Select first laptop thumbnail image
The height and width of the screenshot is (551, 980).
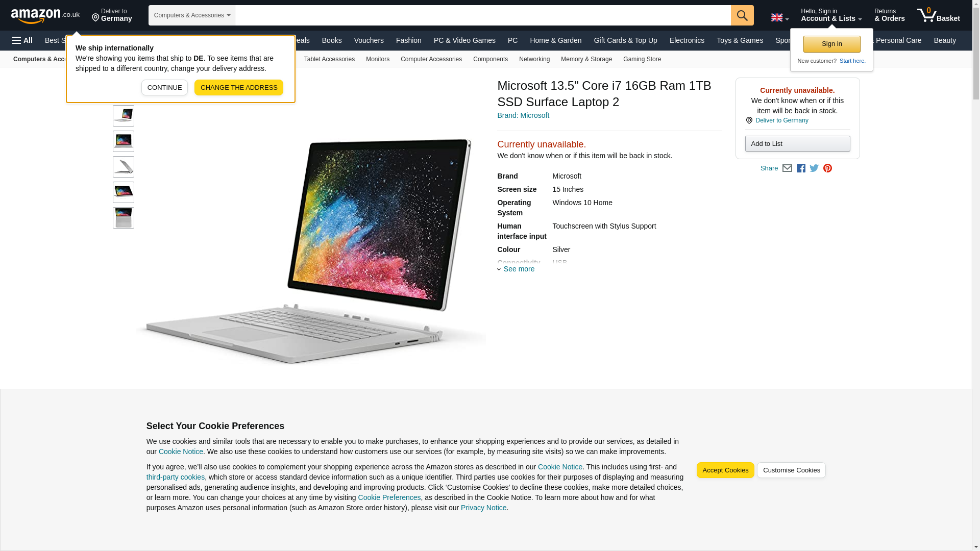[124, 116]
